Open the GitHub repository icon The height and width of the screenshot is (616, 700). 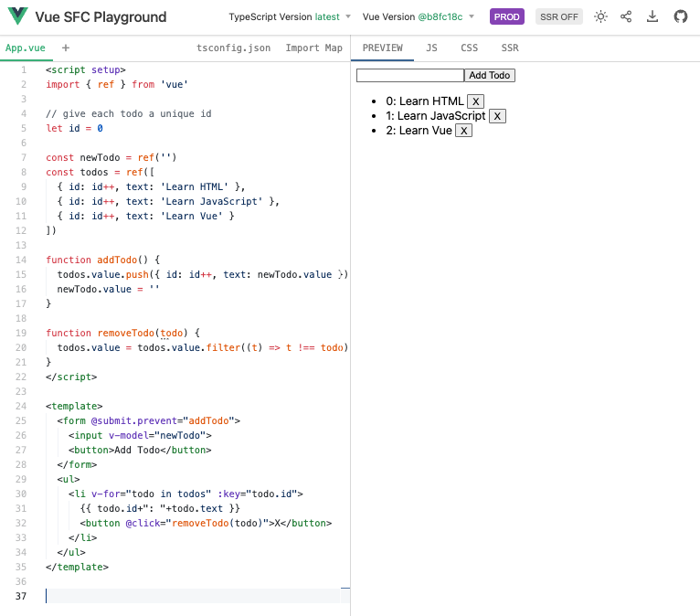pos(681,17)
